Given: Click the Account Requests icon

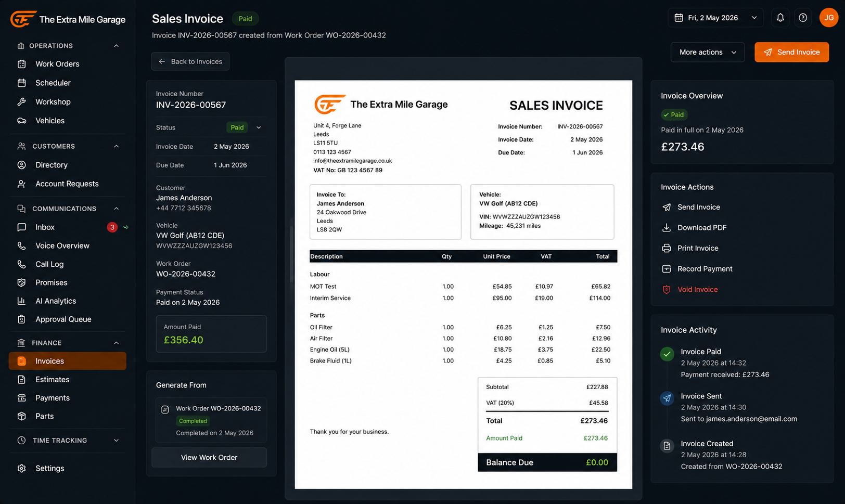Looking at the screenshot, I should (21, 184).
